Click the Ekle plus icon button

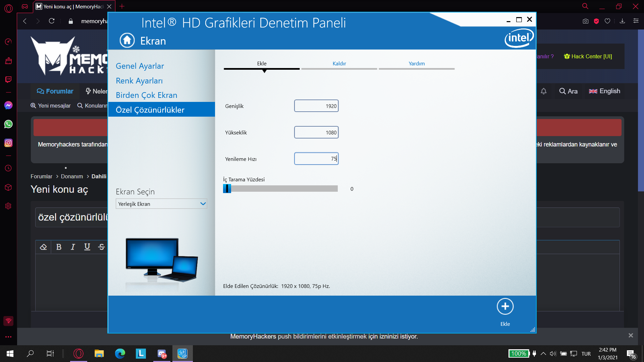tap(505, 306)
